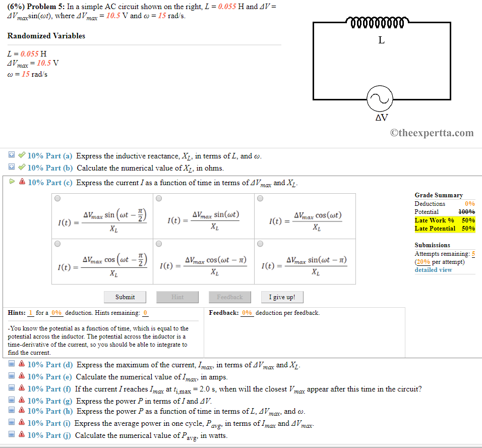482x448 pixels.
Task: Click the I give up button
Action: click(x=282, y=297)
